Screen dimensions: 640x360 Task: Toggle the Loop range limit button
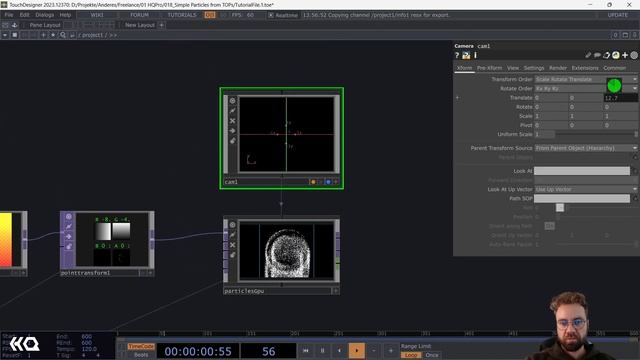click(x=411, y=355)
